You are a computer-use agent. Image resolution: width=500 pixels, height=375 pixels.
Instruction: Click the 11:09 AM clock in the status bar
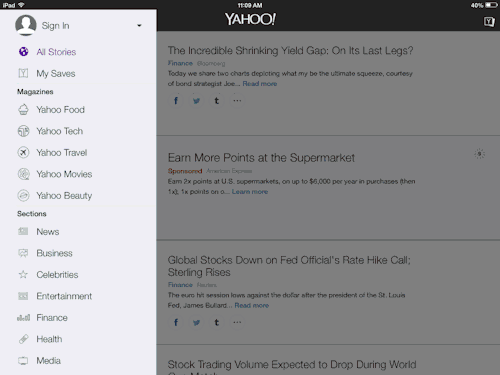250,5
